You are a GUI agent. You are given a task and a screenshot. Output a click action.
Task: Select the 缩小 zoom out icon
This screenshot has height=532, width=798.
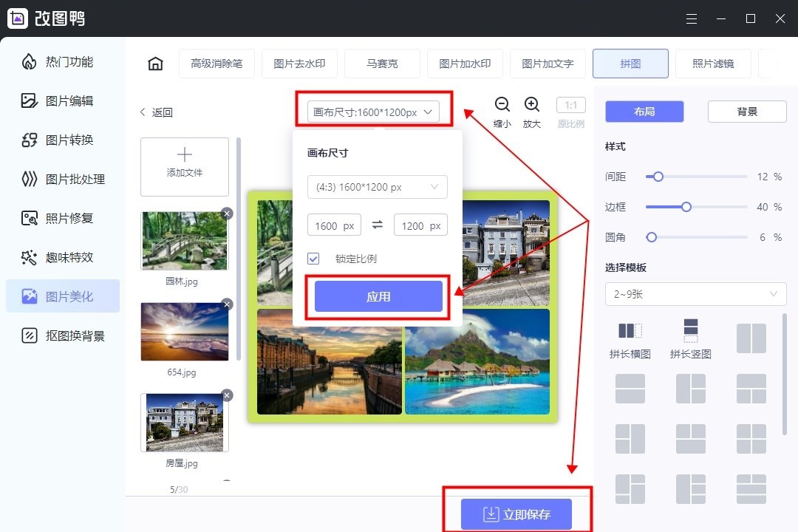(502, 104)
